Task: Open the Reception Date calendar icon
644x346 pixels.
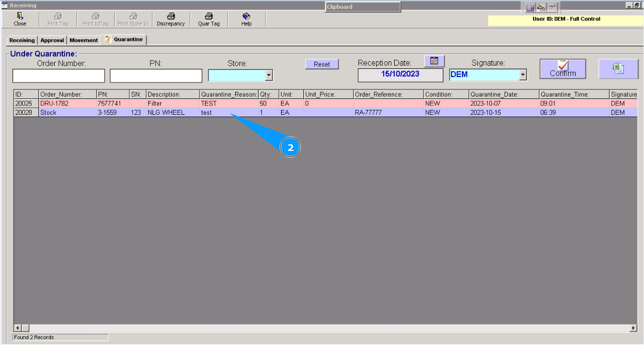Action: 434,61
